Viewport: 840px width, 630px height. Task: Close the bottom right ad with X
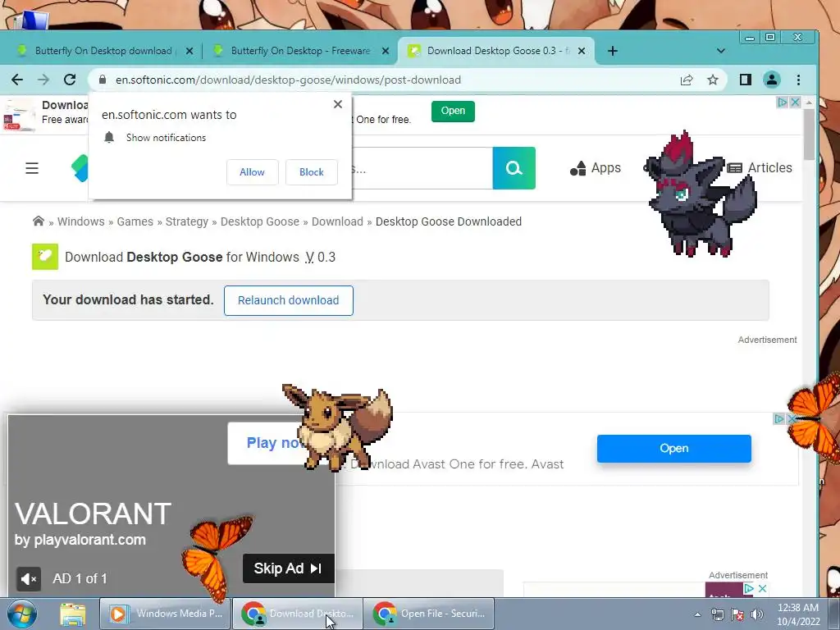[x=762, y=589]
